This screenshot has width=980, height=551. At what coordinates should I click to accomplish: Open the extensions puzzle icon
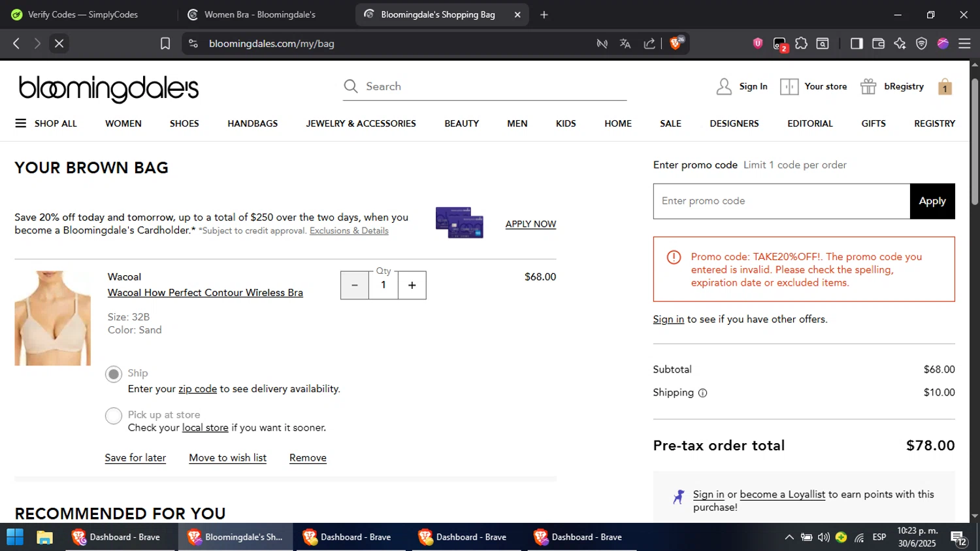[802, 44]
